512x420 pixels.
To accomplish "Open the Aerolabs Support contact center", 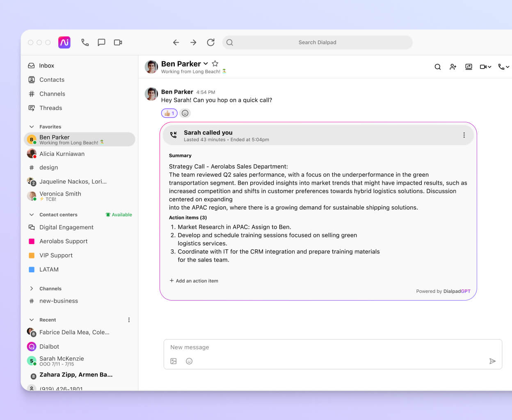I will click(x=63, y=241).
